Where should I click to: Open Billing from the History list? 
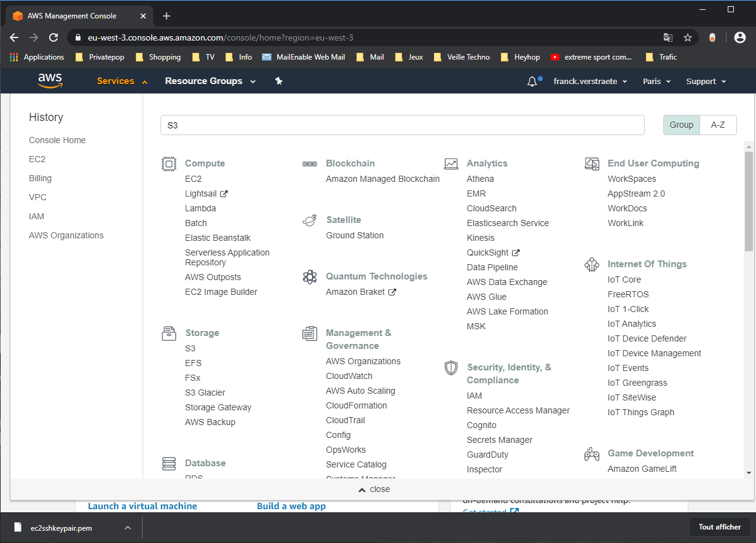coord(40,178)
